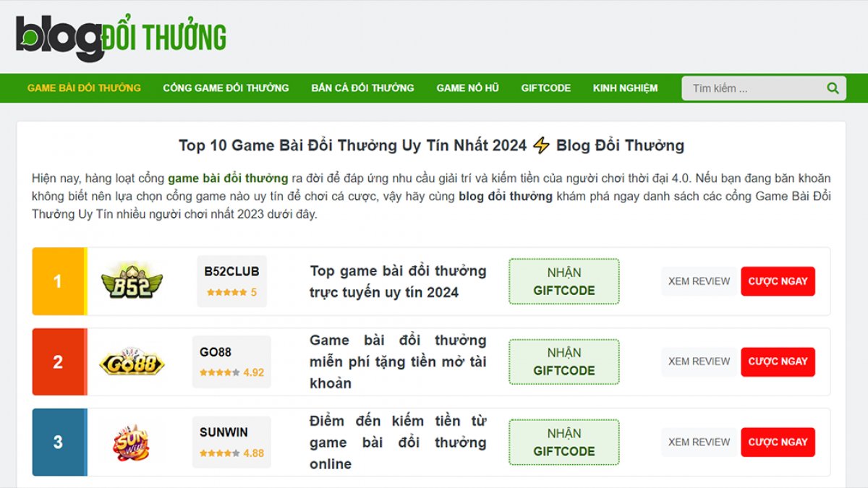This screenshot has height=488, width=868.
Task: Select the Game Nổ Hũ menu item
Action: pyautogui.click(x=467, y=88)
